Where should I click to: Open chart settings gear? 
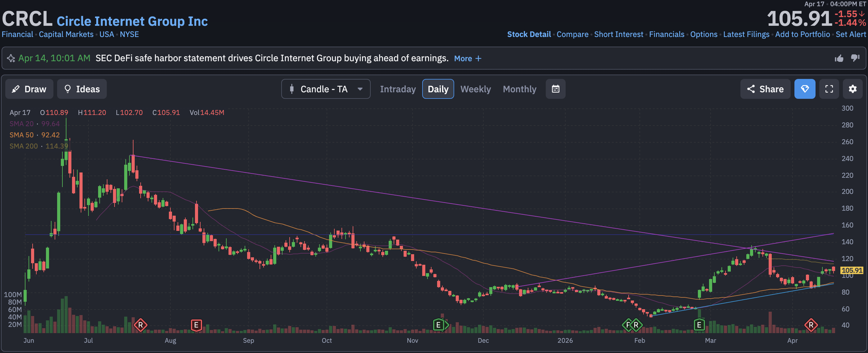coord(852,89)
